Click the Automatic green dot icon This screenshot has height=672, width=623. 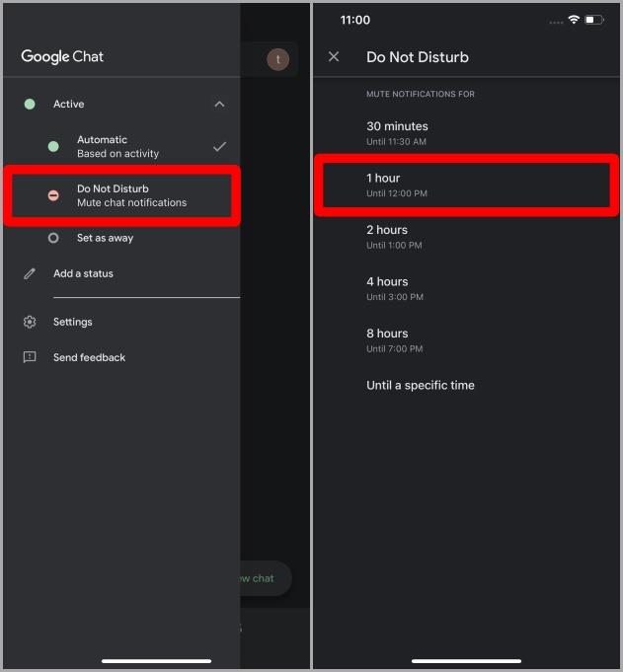[x=53, y=147]
